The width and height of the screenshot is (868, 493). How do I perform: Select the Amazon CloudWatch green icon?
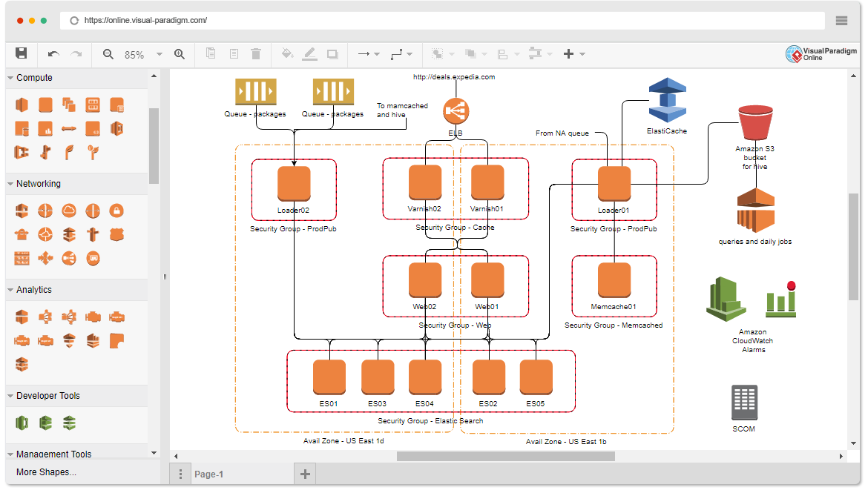click(726, 300)
